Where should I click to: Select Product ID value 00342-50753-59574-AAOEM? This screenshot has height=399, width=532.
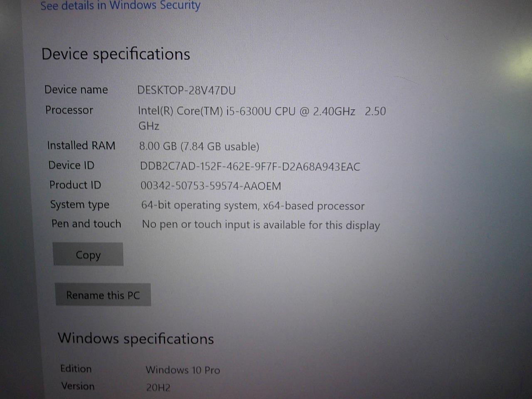(x=211, y=186)
